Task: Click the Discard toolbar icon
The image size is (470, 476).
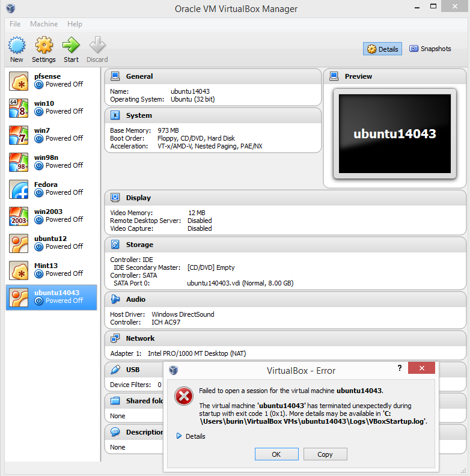Action: pos(97,46)
